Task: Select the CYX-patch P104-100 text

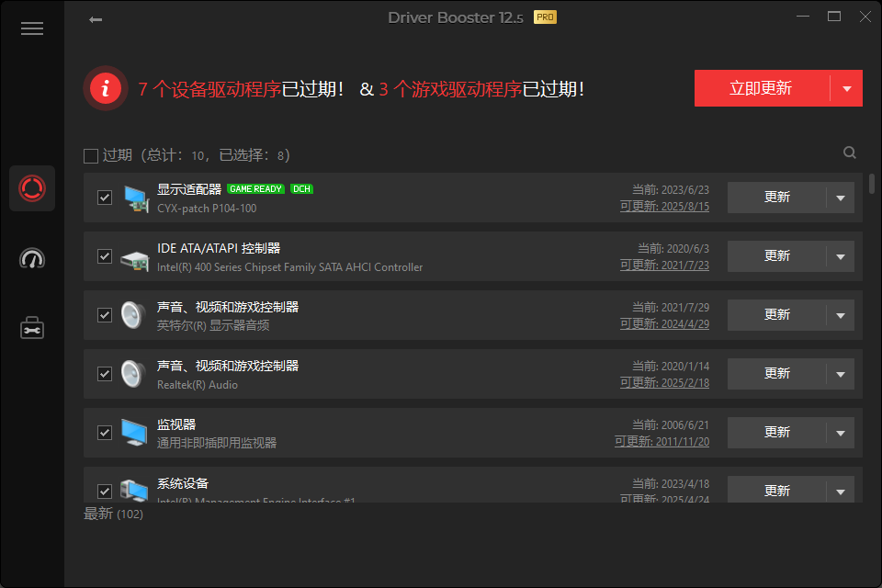Action: pos(207,209)
